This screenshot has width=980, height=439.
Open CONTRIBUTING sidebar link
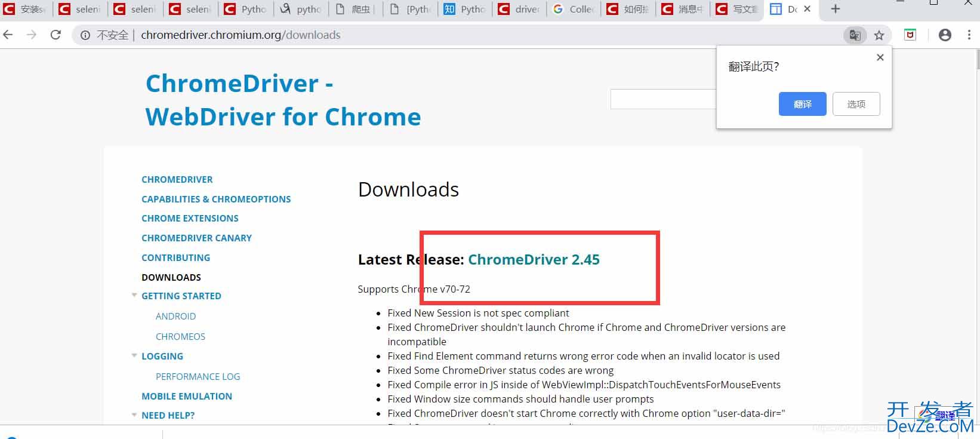[175, 257]
